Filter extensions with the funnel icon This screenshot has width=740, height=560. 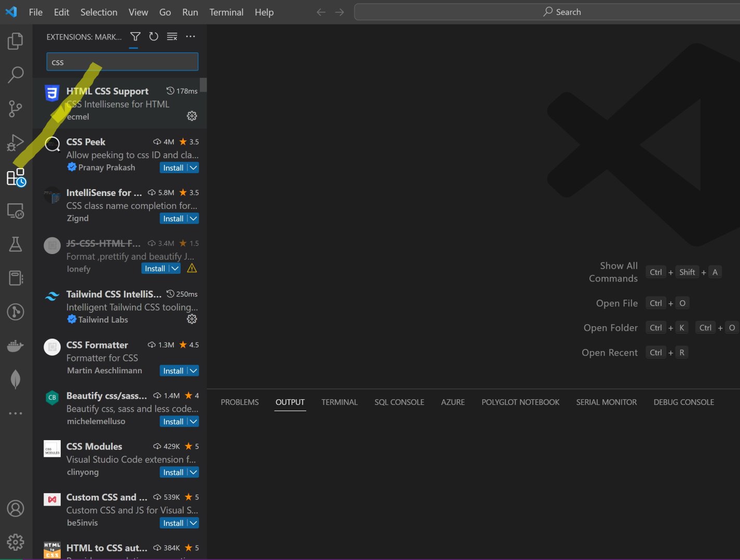point(135,36)
